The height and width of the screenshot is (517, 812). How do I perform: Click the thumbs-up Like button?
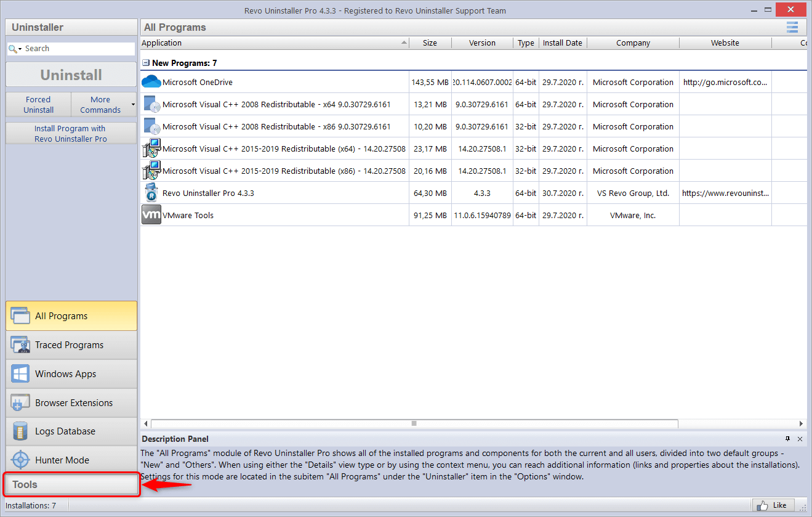pos(773,505)
